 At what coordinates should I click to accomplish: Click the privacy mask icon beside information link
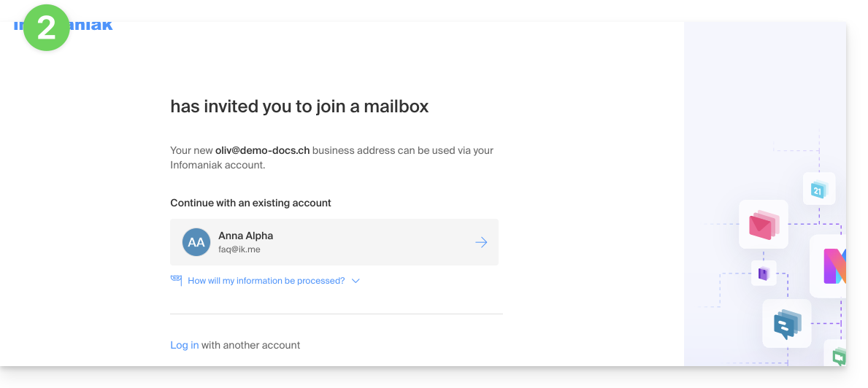pyautogui.click(x=176, y=280)
